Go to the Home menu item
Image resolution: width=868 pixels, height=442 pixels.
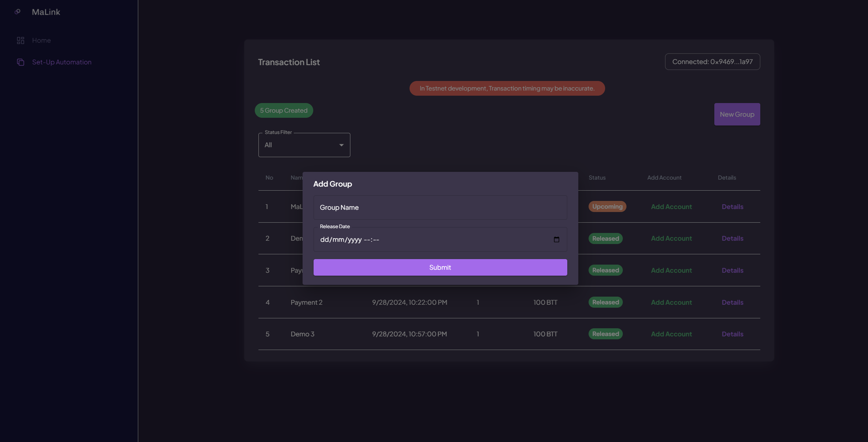pos(41,40)
